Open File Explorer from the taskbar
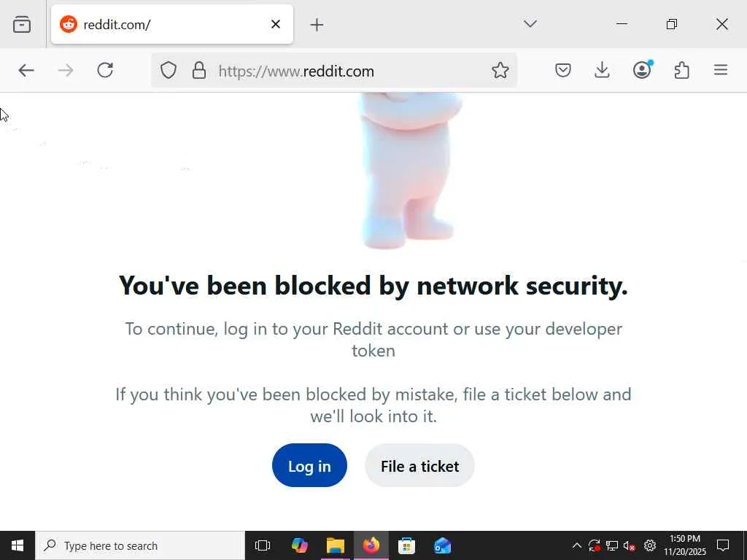747x560 pixels. (x=336, y=545)
